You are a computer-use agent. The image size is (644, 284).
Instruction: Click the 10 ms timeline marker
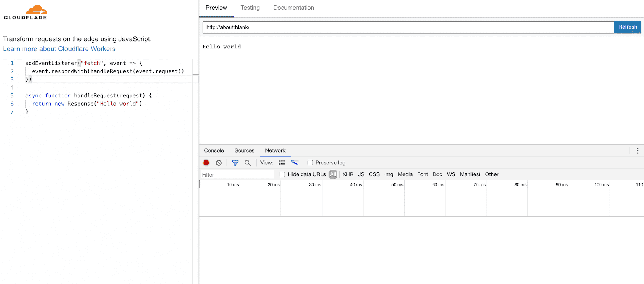(x=233, y=185)
